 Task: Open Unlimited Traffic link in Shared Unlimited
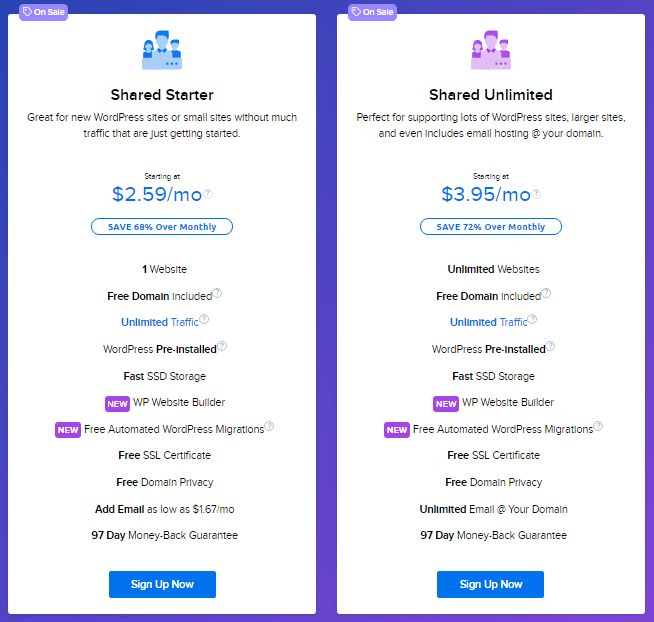tap(488, 322)
